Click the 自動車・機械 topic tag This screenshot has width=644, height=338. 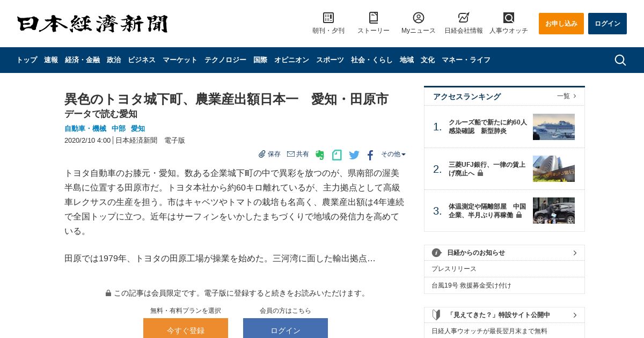(x=85, y=129)
